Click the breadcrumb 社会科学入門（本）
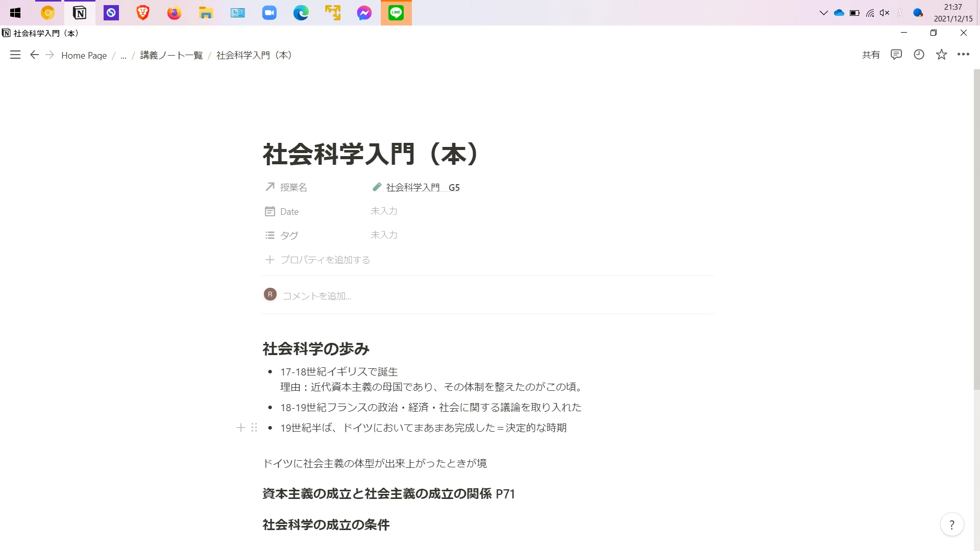Image resolution: width=980 pixels, height=551 pixels. pos(254,55)
